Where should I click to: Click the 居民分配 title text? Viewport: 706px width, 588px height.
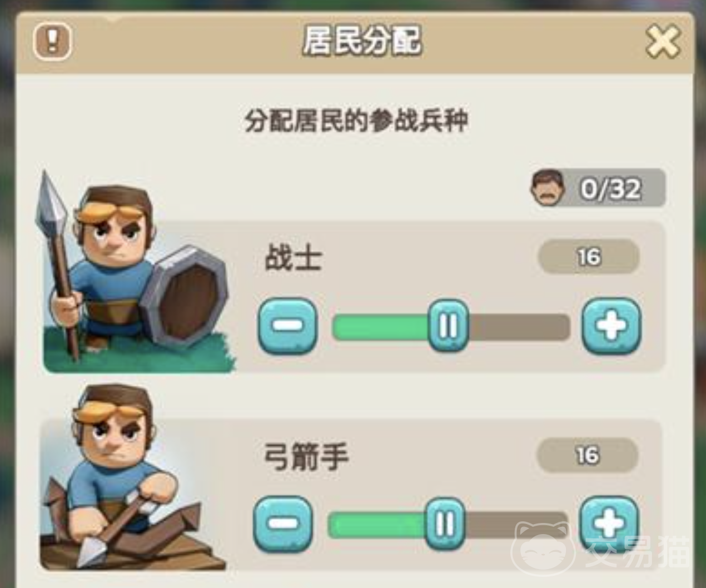tap(362, 41)
